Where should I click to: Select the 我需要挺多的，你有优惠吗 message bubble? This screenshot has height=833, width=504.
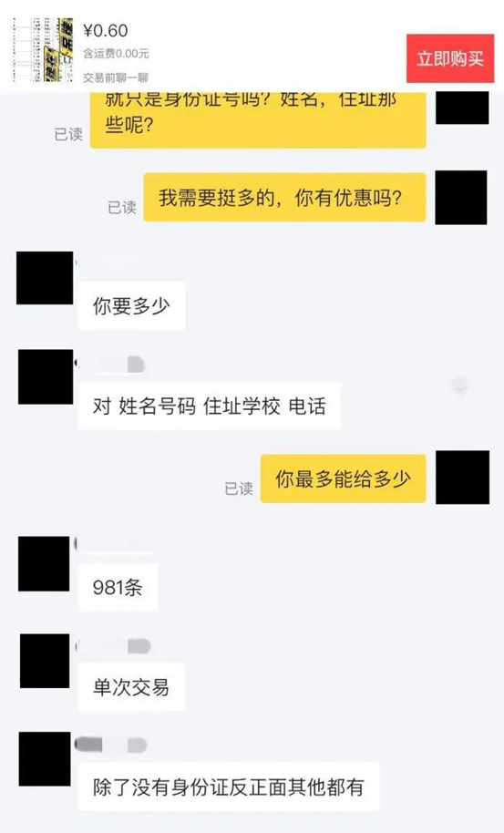click(284, 198)
